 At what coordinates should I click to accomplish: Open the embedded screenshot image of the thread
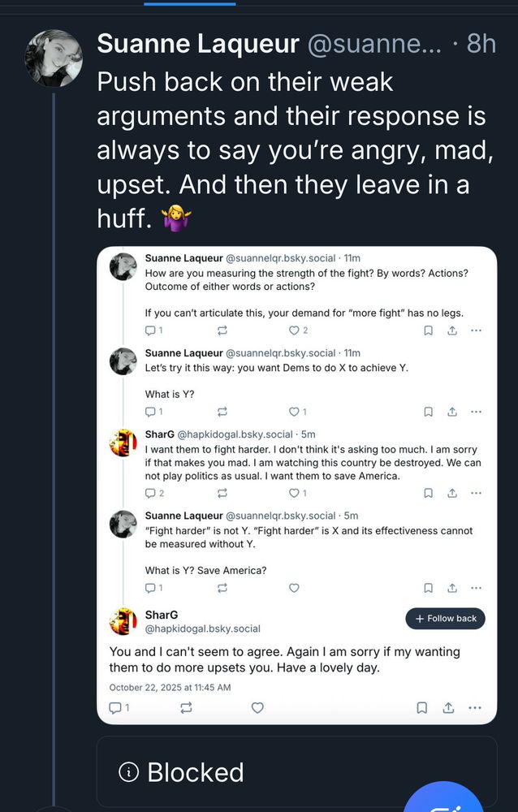(x=296, y=485)
